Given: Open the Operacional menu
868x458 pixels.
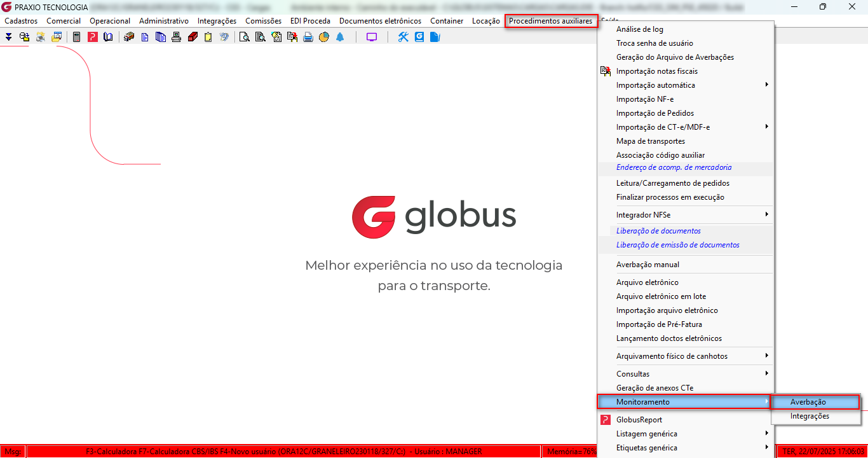Looking at the screenshot, I should (110, 21).
